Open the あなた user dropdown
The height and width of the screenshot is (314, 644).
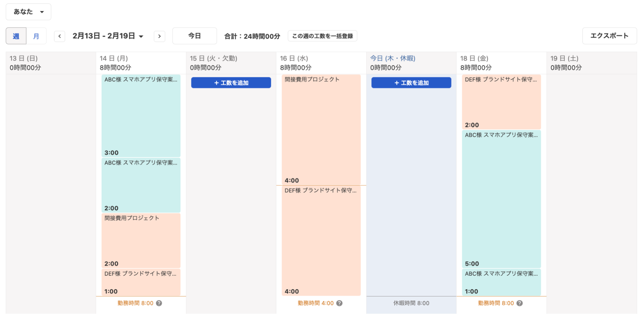[28, 12]
